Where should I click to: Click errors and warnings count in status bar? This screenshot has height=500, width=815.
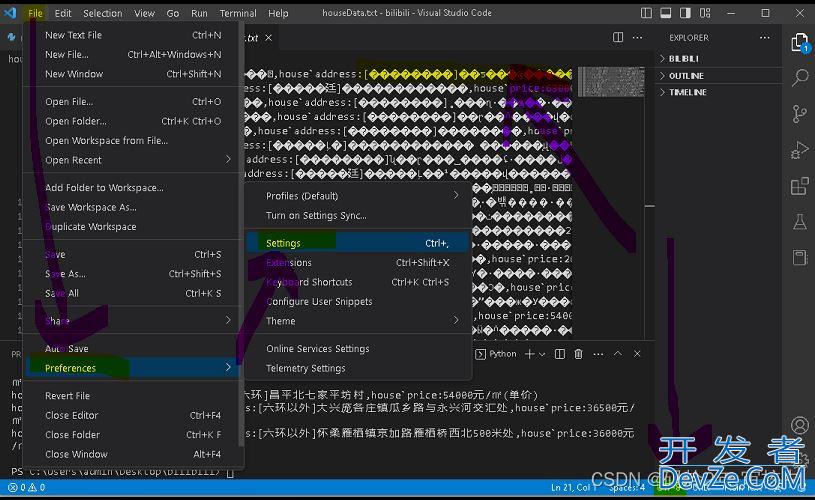click(26, 488)
